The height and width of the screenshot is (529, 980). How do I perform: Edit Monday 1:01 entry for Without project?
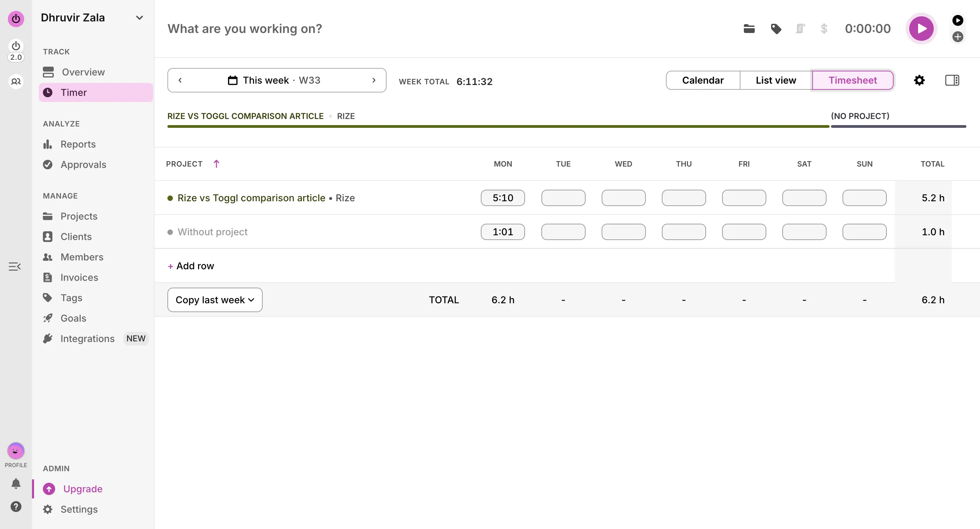(503, 232)
